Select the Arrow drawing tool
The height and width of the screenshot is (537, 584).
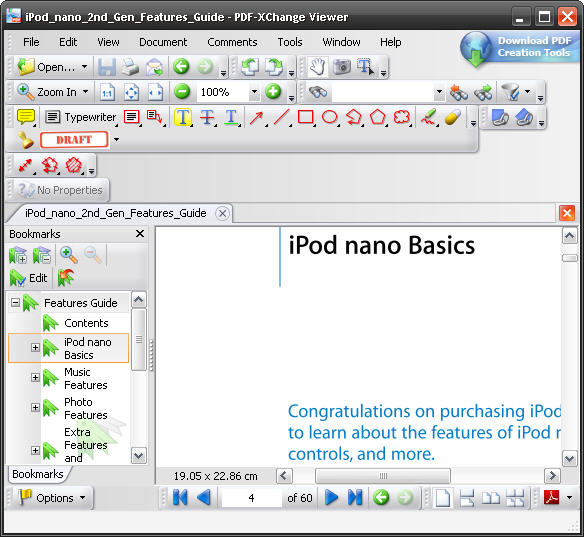coord(256,117)
